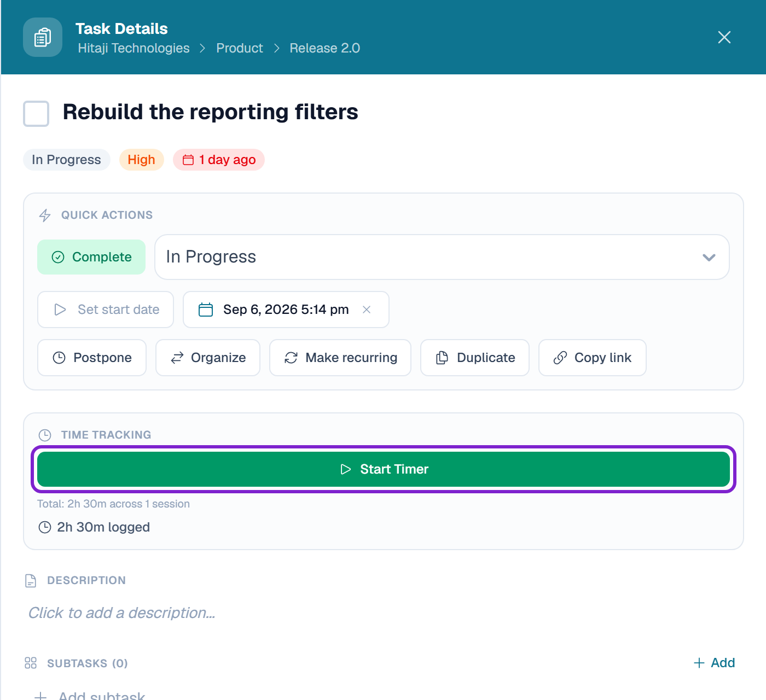Close the Task Details panel
766x700 pixels.
(724, 37)
